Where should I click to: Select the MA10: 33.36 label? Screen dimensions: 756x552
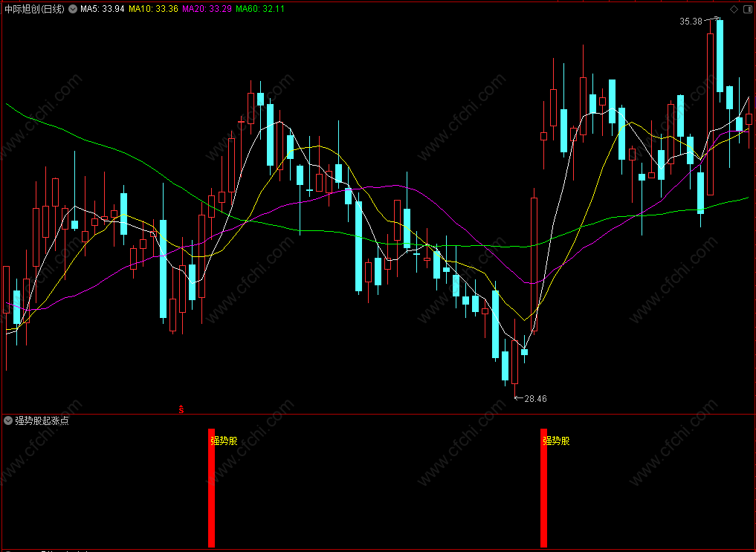click(x=153, y=9)
